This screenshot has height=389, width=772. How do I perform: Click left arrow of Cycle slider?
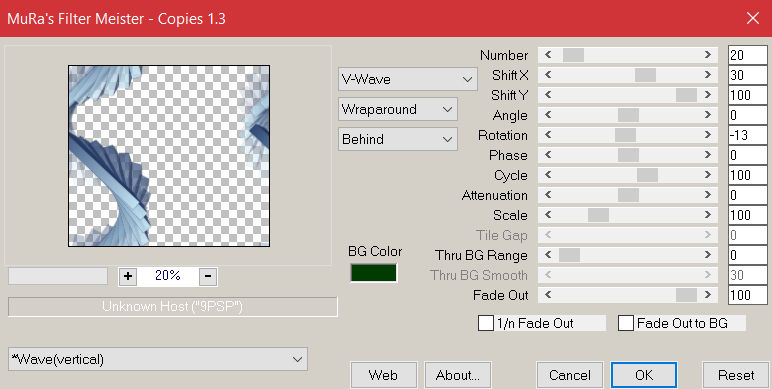point(548,175)
